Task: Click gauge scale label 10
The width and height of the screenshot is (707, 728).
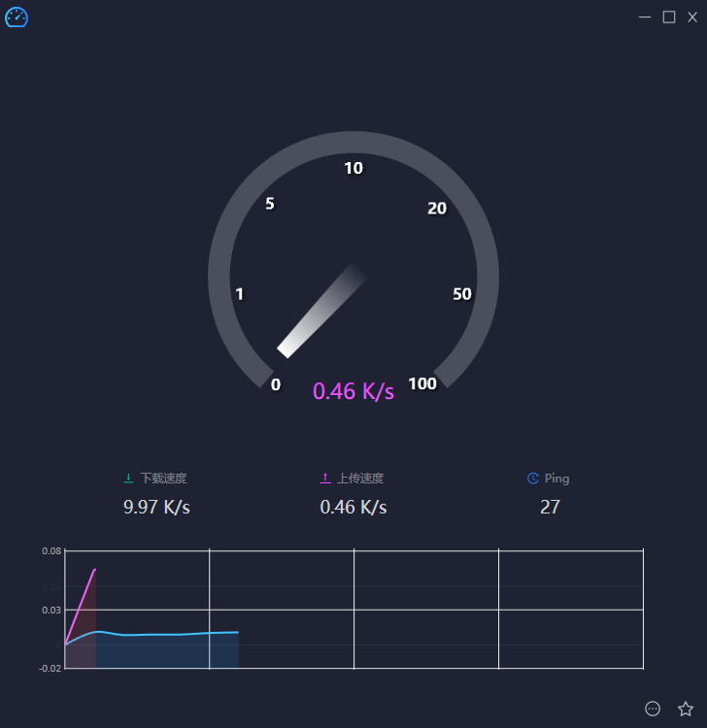Action: [x=353, y=168]
